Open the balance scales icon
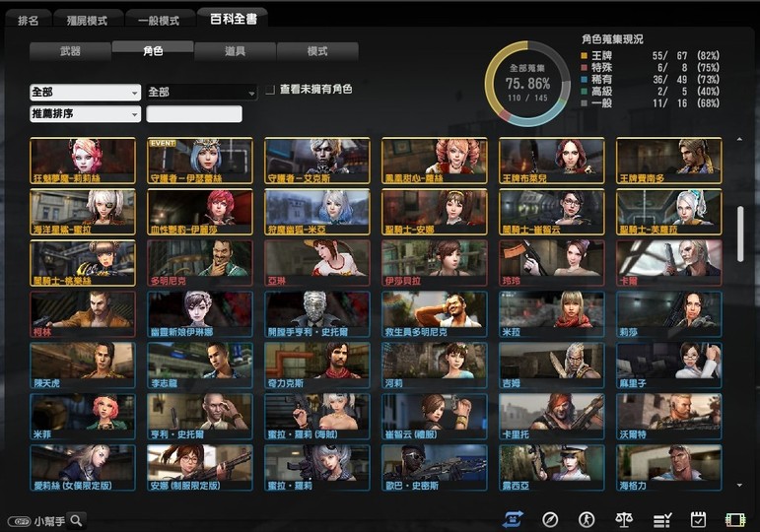Viewport: 760px width, 532px height. 623,519
